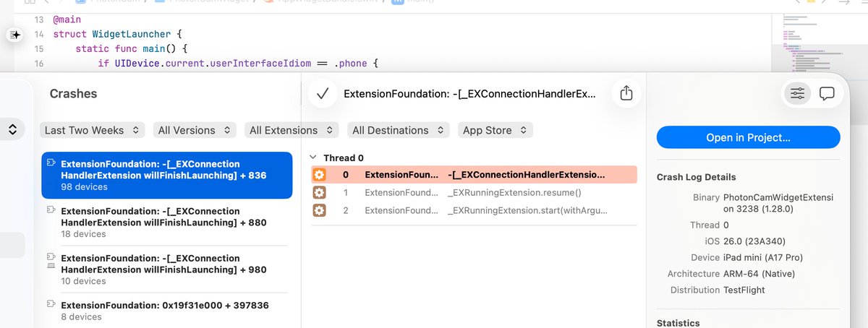Collapse the Thread 0 disclosure triangle
The image size is (868, 328).
coord(313,157)
